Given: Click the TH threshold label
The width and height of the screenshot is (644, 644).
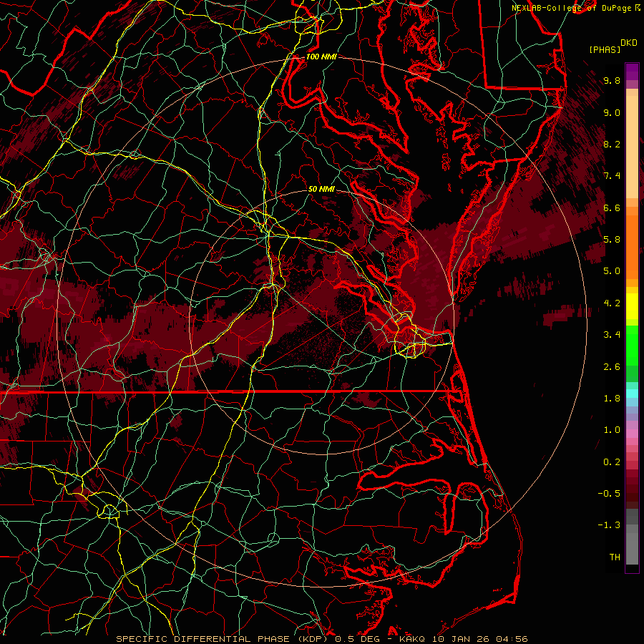Looking at the screenshot, I should [x=615, y=557].
